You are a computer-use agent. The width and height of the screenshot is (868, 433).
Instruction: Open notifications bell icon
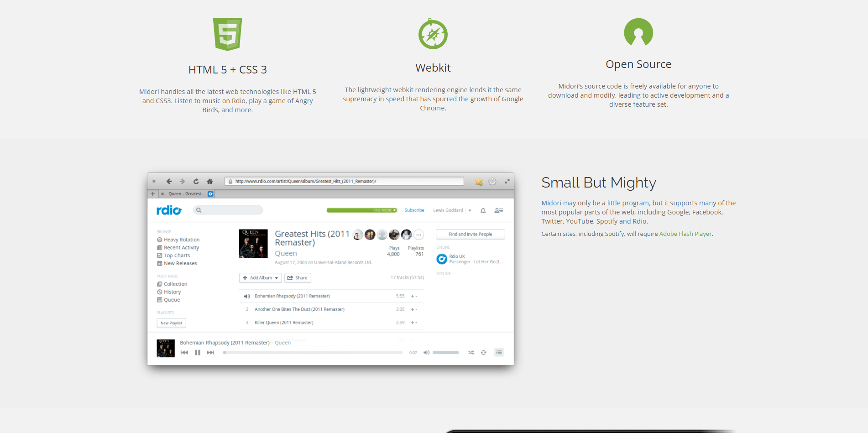point(483,210)
